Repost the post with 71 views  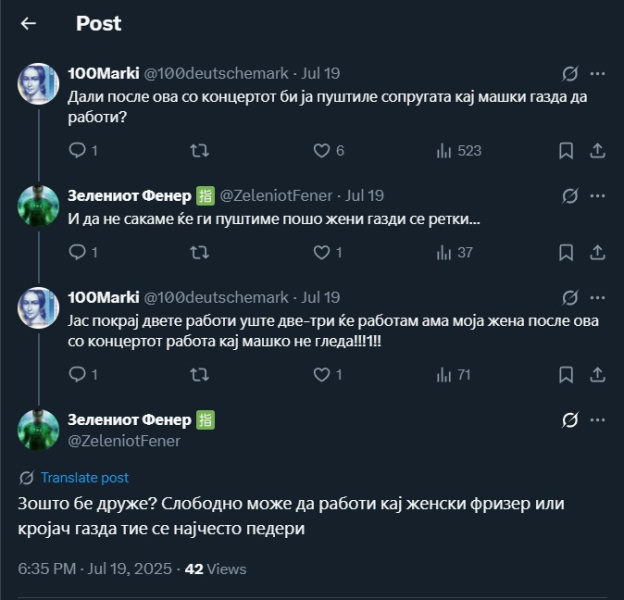pos(200,375)
